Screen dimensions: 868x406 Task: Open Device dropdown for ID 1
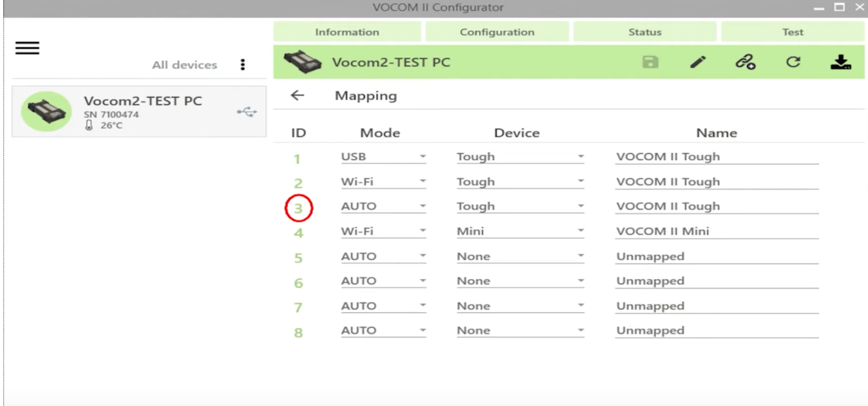[520, 157]
